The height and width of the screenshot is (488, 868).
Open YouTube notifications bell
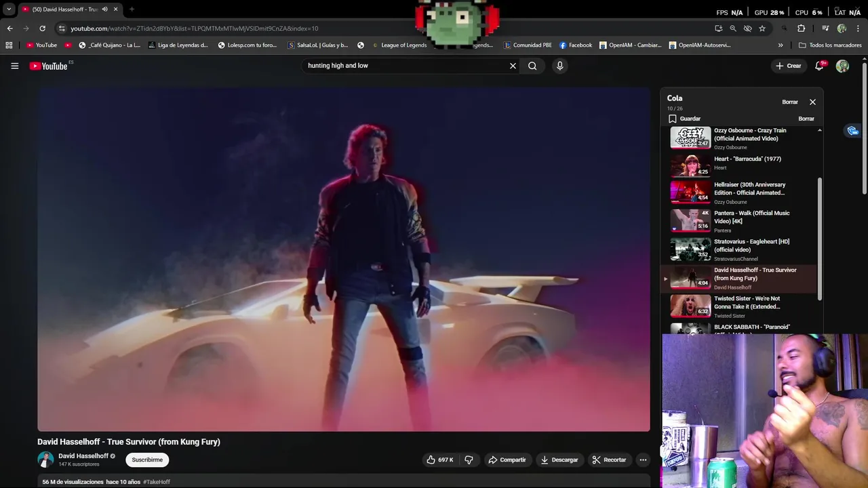820,66
